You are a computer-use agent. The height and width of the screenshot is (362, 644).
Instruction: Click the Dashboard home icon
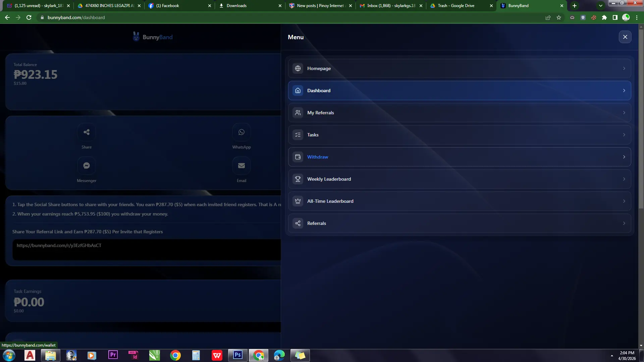[298, 90]
